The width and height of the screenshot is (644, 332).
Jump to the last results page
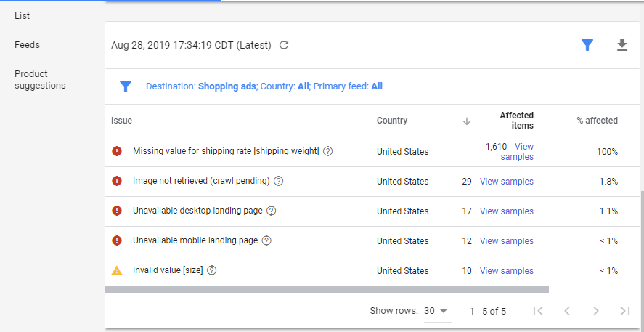pyautogui.click(x=624, y=311)
